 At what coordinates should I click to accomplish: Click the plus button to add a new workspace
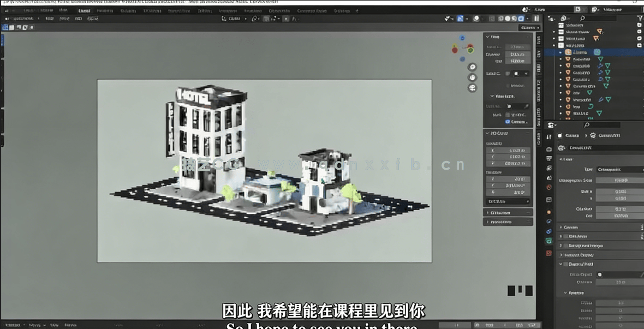tap(357, 9)
